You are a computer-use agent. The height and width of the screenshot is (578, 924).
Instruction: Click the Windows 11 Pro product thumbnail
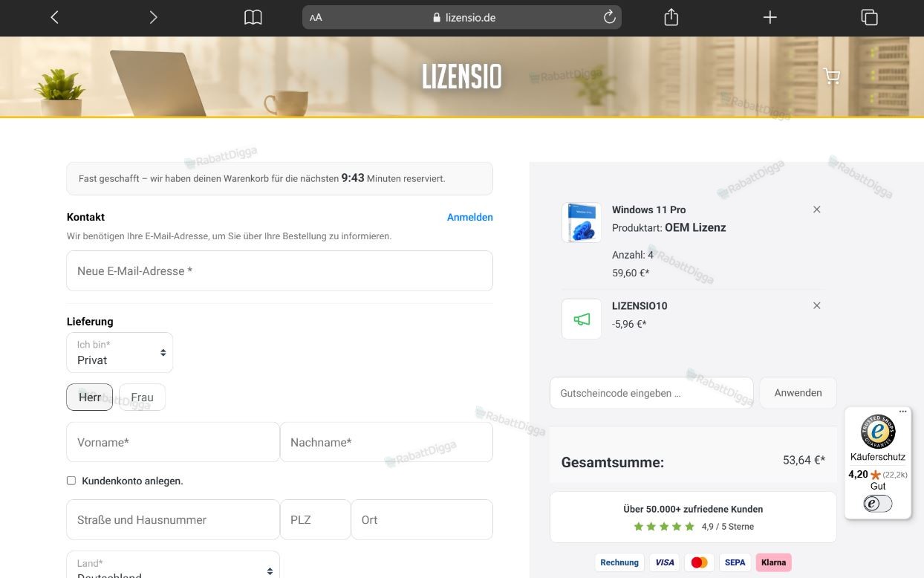click(x=582, y=222)
